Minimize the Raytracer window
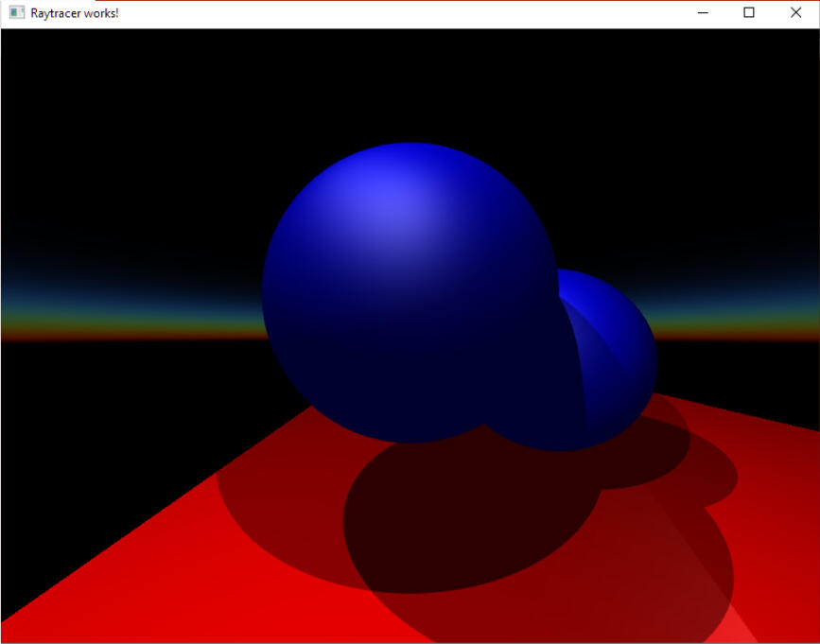Image resolution: width=820 pixels, height=644 pixels. [702, 13]
